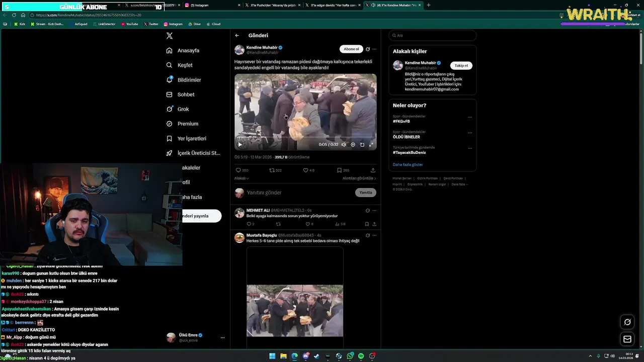Open #FKGvFB trend

click(x=401, y=122)
